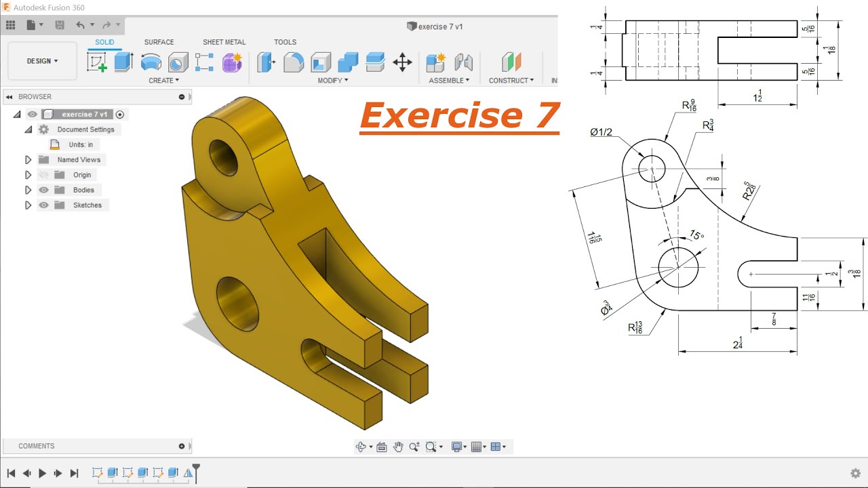Select the Extrude tool in Create
Image resolution: width=868 pixels, height=488 pixels.
(123, 62)
